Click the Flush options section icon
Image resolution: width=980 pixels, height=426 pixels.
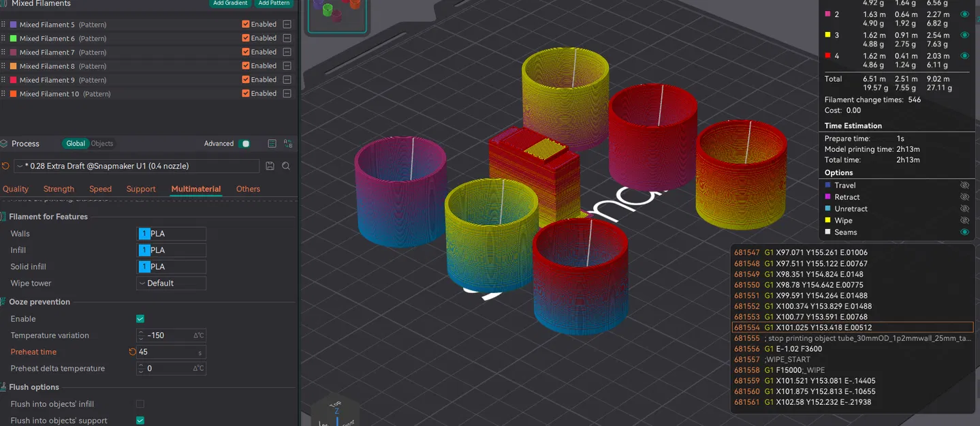[3, 387]
